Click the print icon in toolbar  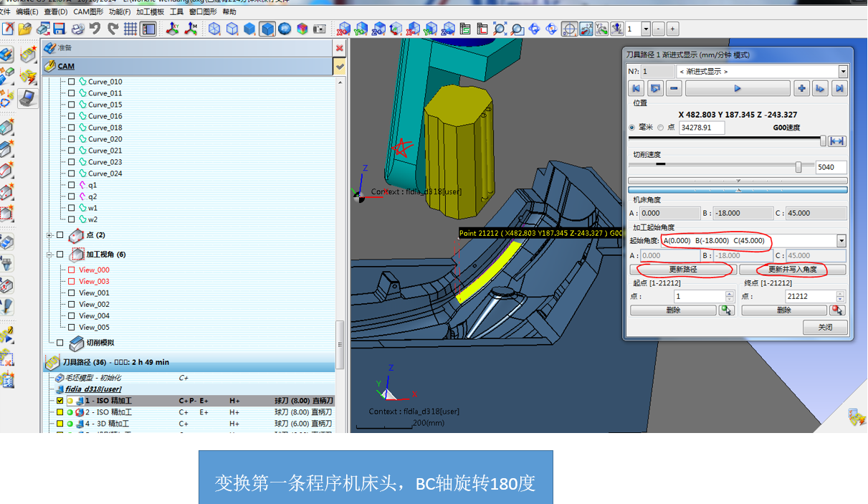pyautogui.click(x=77, y=29)
